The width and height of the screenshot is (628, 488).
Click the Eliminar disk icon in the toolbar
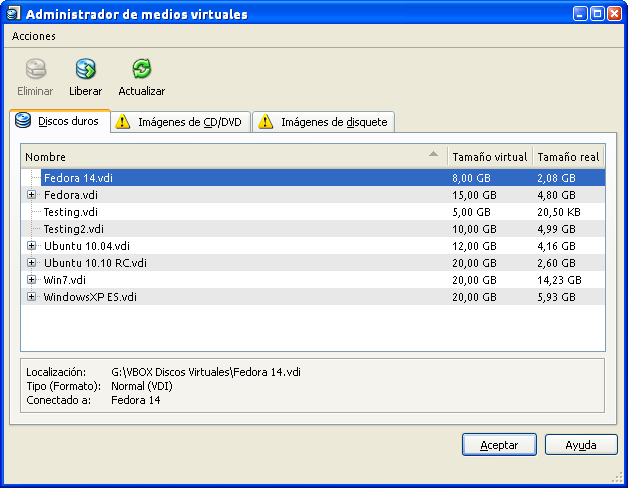click(36, 69)
